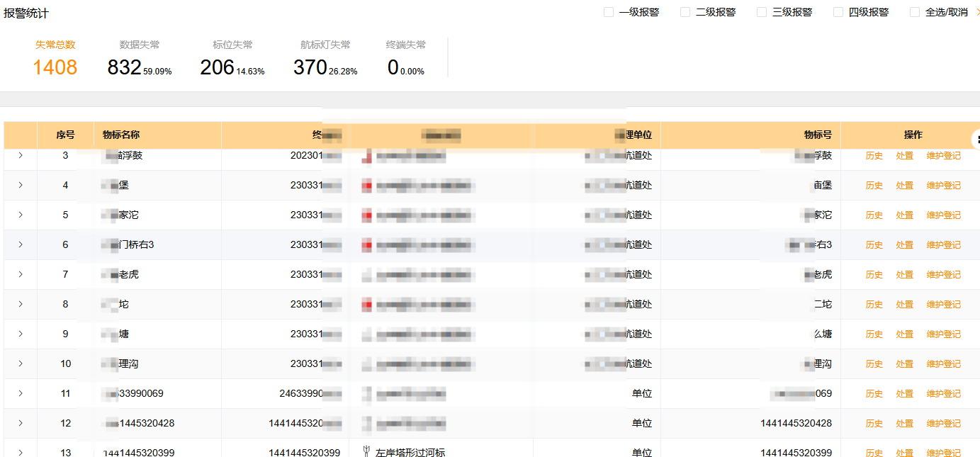Image resolution: width=980 pixels, height=457 pixels.
Task: Expand row 12 details chevron
Action: tap(21, 423)
